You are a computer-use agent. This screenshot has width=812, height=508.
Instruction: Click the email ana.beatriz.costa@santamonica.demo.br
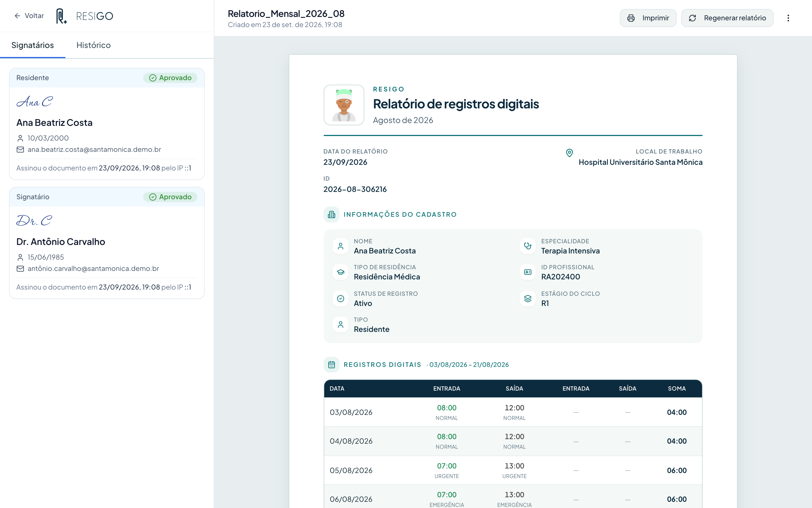point(94,150)
